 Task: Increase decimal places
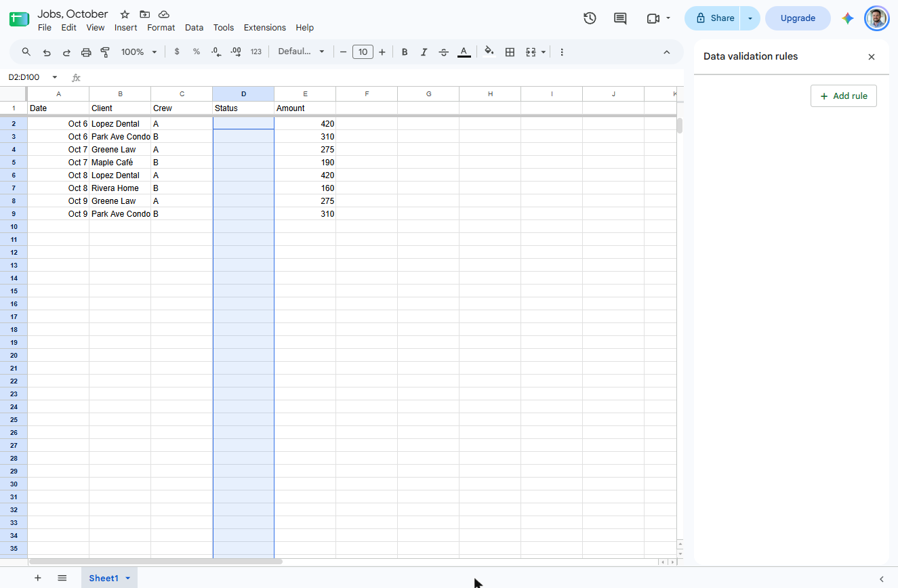(x=236, y=51)
